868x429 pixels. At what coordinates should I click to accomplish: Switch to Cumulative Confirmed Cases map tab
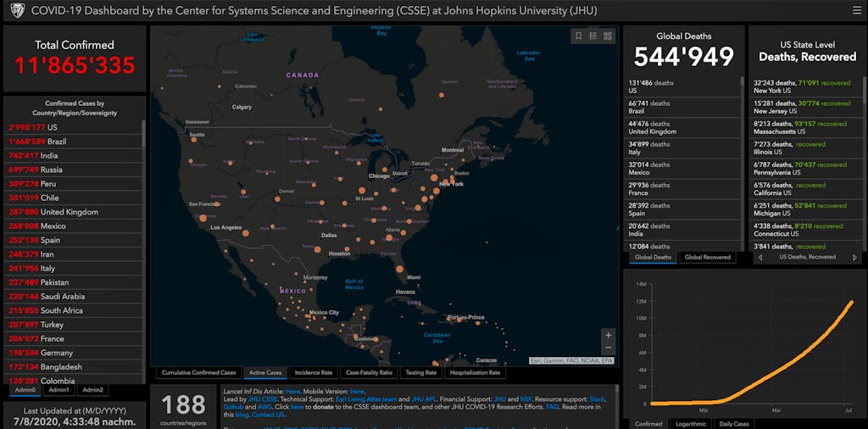[x=198, y=372]
